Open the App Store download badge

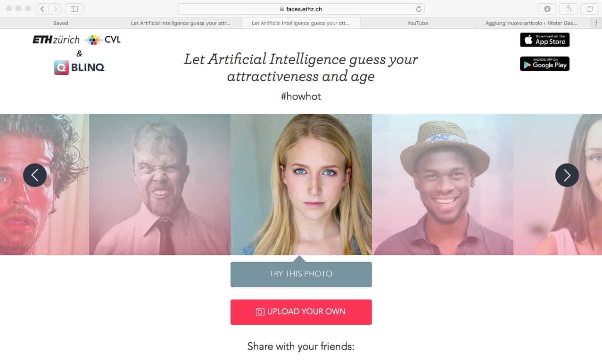point(545,40)
